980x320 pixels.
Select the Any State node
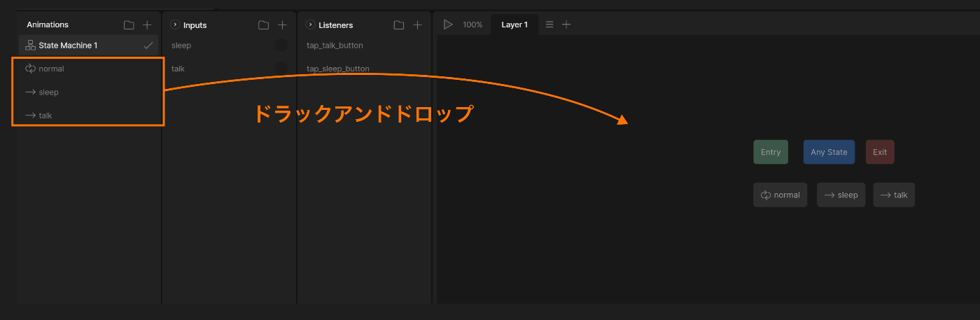pyautogui.click(x=829, y=152)
